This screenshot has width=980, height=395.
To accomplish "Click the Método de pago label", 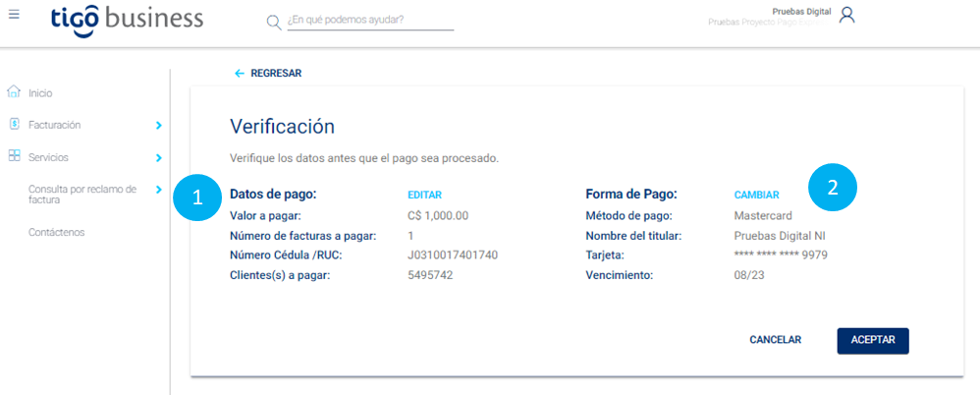I will (x=628, y=216).
